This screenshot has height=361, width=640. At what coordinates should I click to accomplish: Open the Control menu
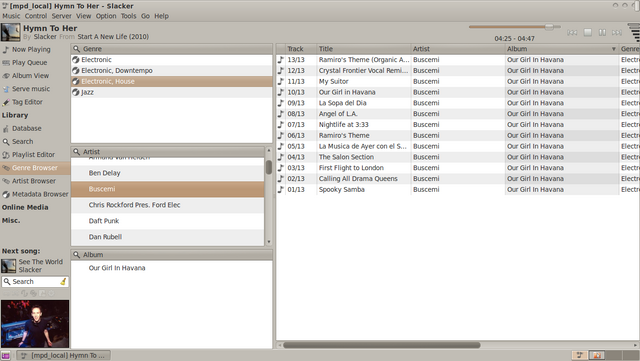tap(36, 16)
